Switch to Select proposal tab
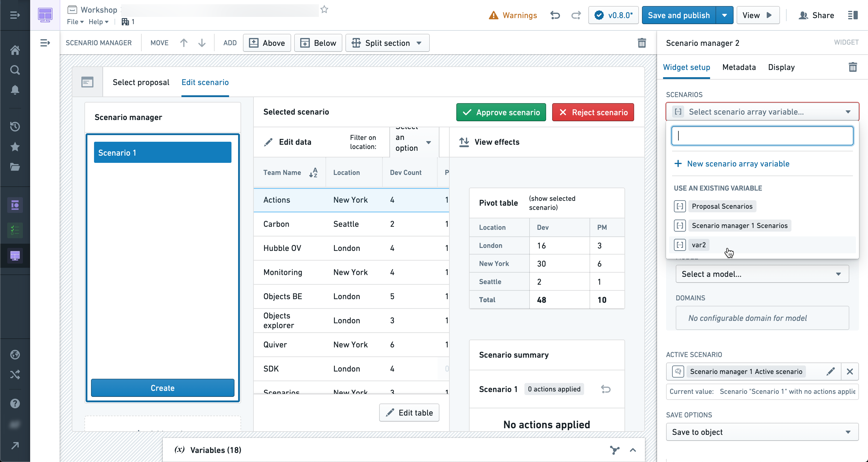The image size is (868, 462). point(141,82)
